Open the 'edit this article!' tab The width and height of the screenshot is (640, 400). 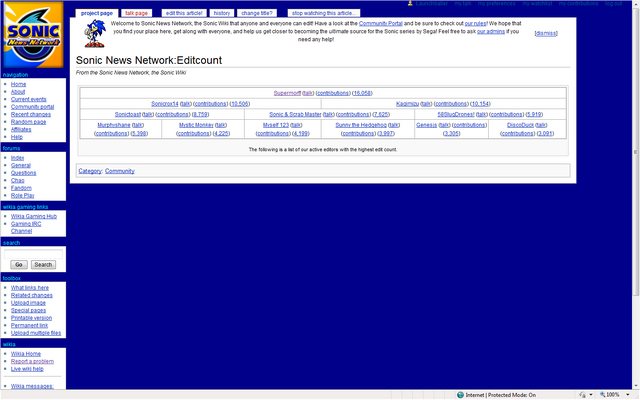[x=184, y=13]
